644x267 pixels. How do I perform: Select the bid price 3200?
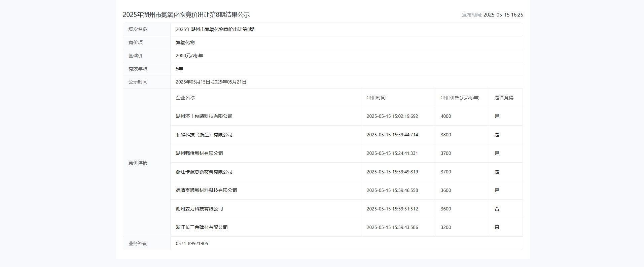coord(446,227)
